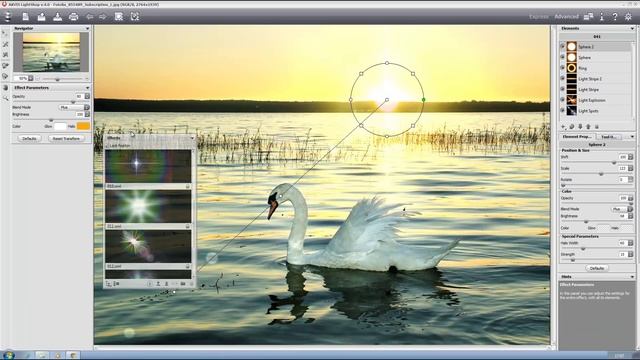Click the print icon in the toolbar
This screenshot has height=360, width=640.
pos(73,16)
